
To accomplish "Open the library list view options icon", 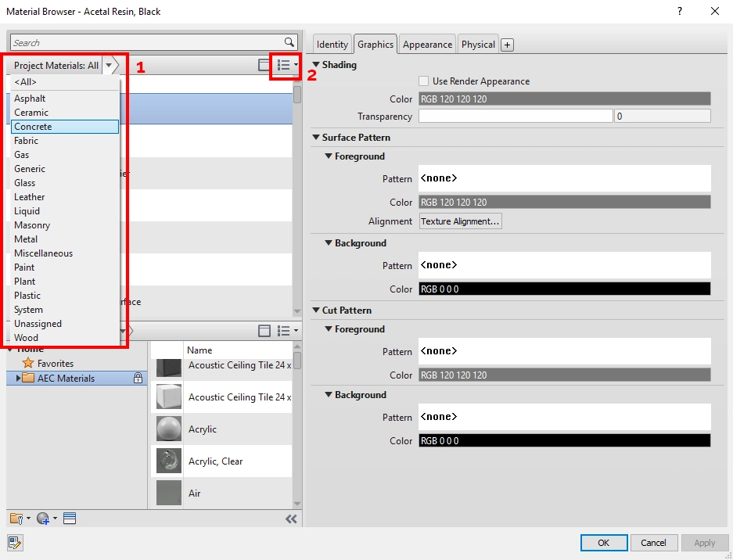I will [x=285, y=332].
